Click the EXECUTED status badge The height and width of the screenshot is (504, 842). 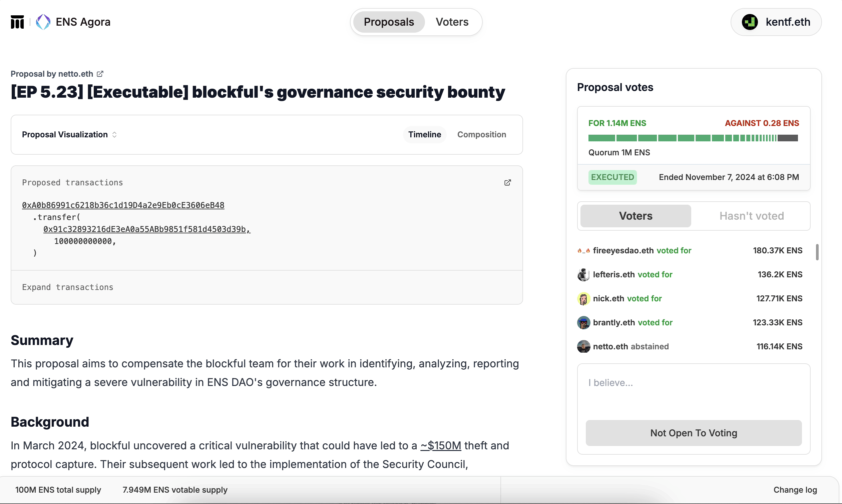(x=612, y=177)
